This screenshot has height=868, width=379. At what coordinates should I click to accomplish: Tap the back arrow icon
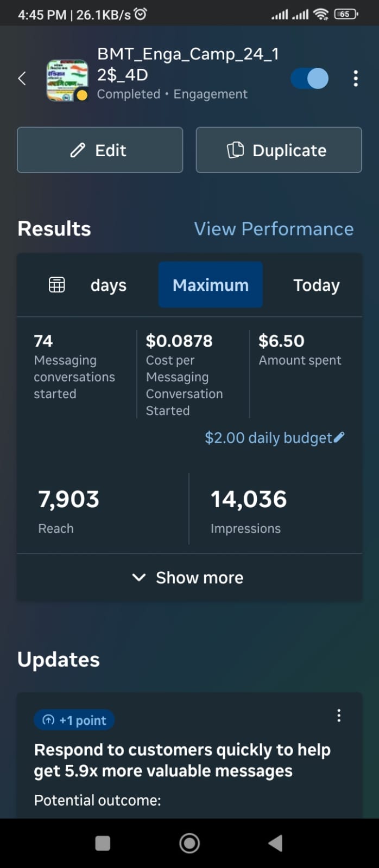pos(22,79)
